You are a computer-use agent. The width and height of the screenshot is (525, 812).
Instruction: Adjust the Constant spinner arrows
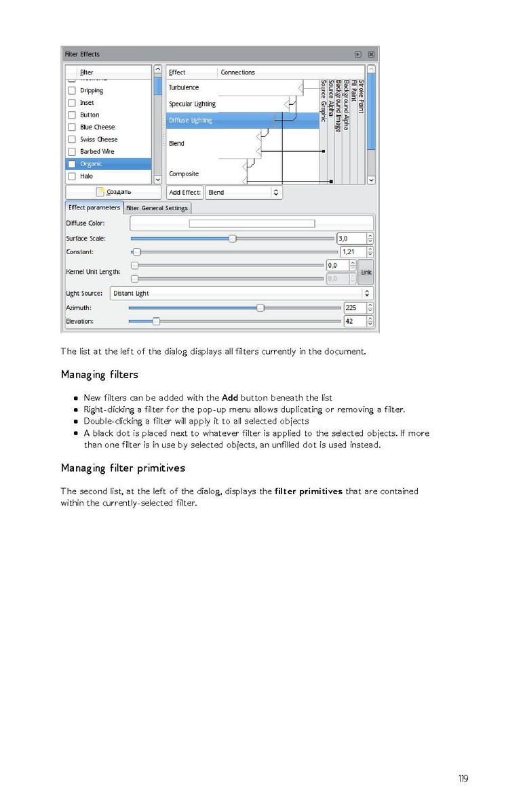pos(370,252)
